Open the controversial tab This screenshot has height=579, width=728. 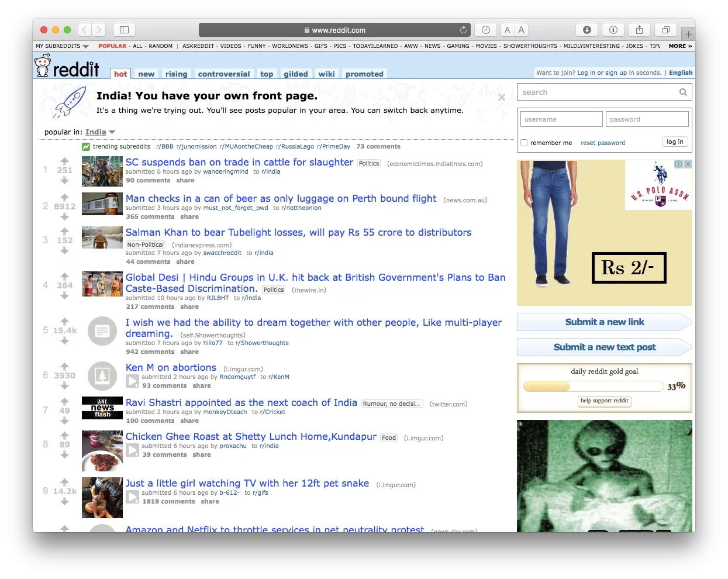pyautogui.click(x=224, y=74)
